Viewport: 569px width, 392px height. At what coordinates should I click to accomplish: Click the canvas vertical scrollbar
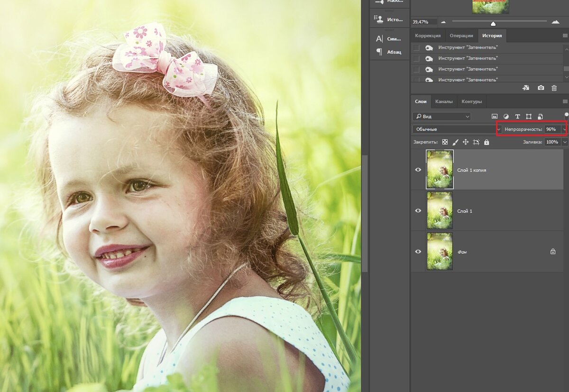click(x=365, y=213)
